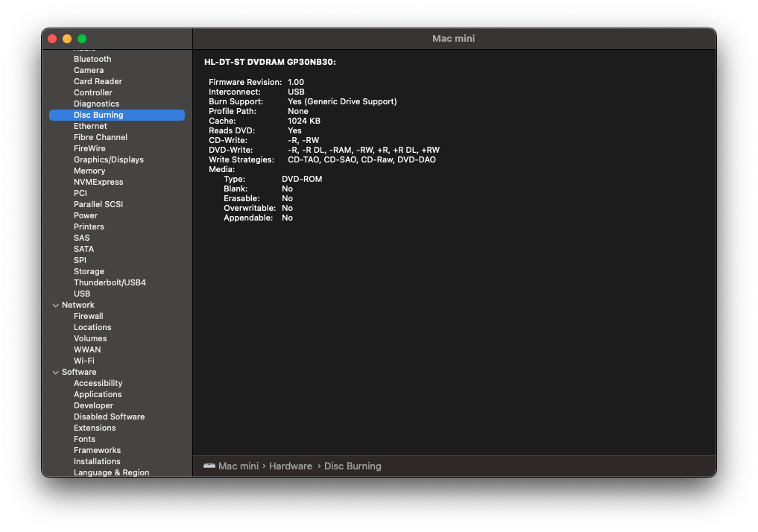Screen dimensions: 758x532
Task: Click Disc Burning in breadcrumb path
Action: 353,466
